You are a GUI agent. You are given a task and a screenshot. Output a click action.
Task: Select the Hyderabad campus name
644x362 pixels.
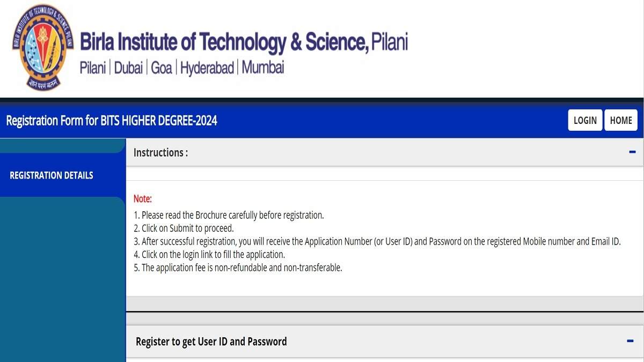207,68
